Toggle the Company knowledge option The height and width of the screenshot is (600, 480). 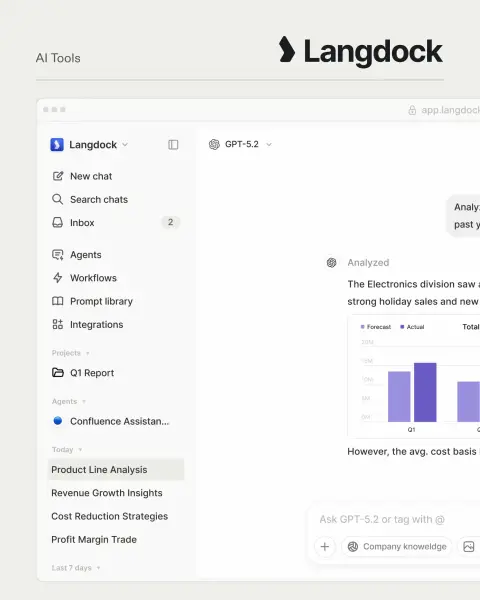pyautogui.click(x=397, y=546)
